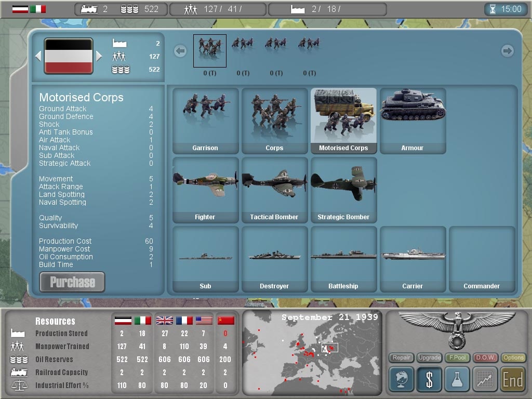The width and height of the screenshot is (532, 399).
Task: Open the Options menu
Action: (513, 358)
